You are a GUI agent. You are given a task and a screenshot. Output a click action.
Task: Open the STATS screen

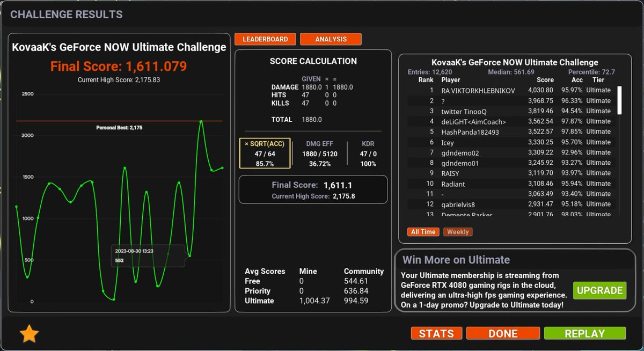click(x=436, y=333)
